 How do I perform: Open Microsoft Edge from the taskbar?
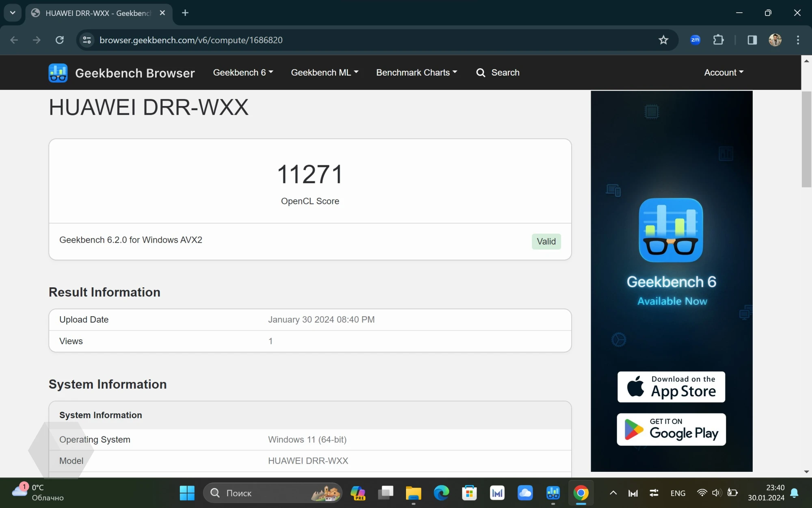point(441,493)
